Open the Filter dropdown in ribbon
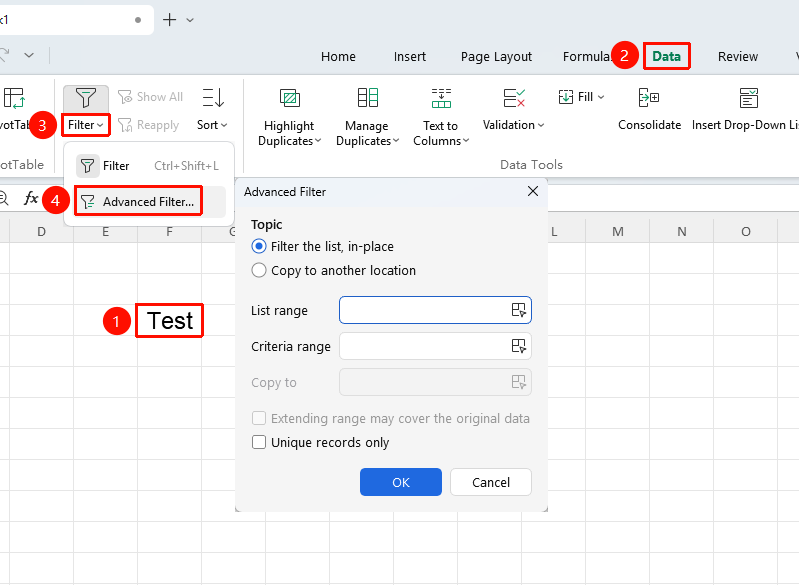 pyautogui.click(x=86, y=125)
